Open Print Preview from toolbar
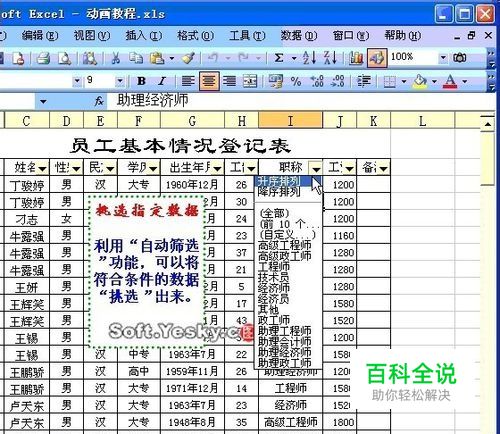Screen dimensions: 500x434 click(x=64, y=58)
